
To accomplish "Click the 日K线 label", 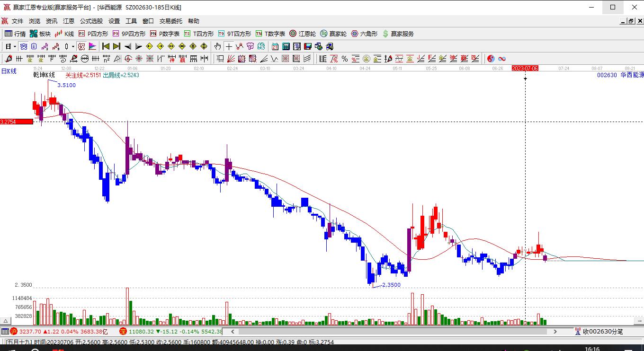I will click(x=9, y=71).
